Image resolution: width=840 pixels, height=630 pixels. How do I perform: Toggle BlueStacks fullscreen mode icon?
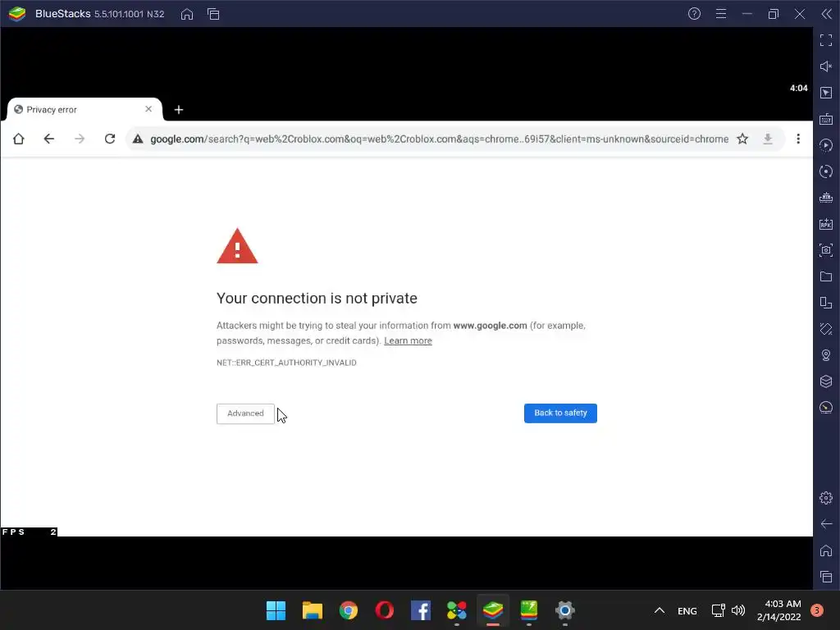coord(826,40)
